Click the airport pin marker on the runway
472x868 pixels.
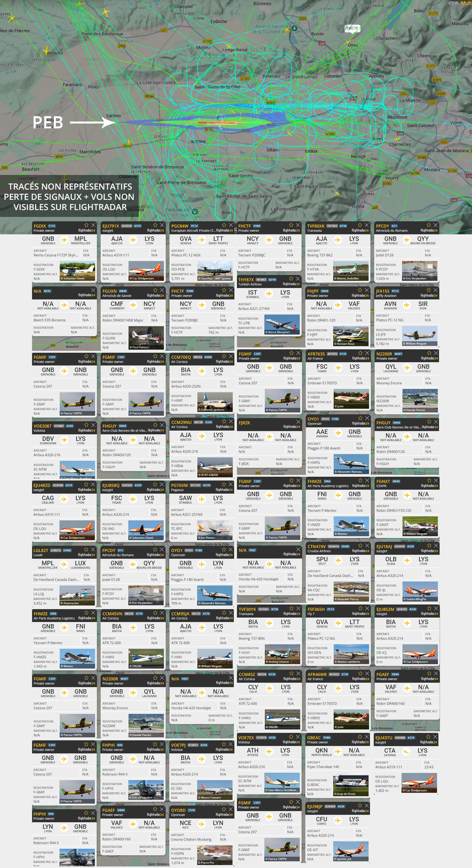221,118
